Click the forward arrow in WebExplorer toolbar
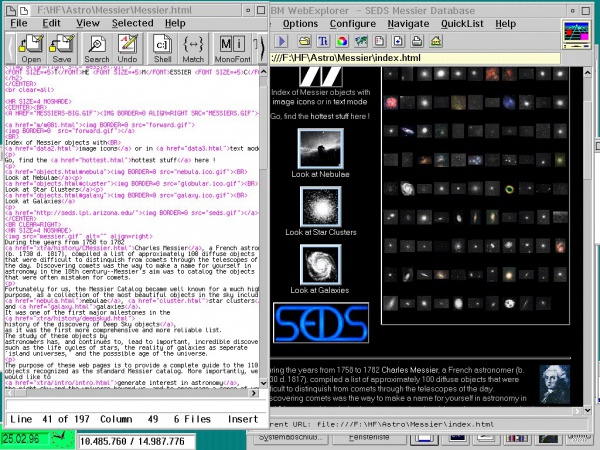 pos(282,41)
